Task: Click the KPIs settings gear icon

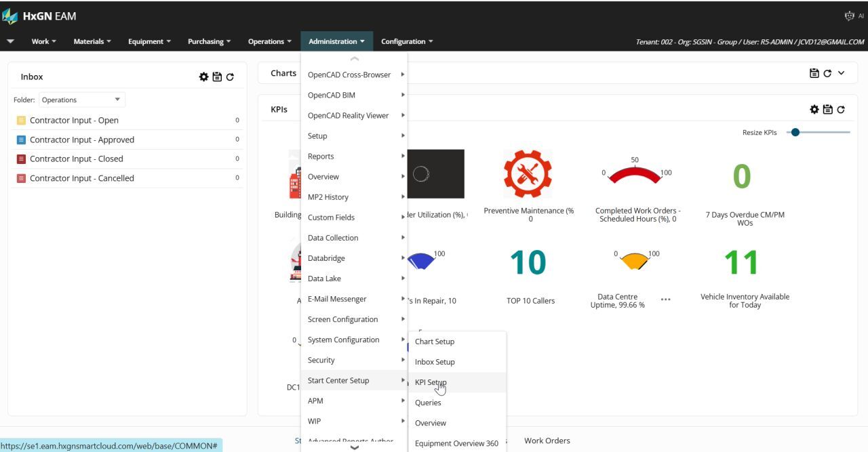Action: (814, 110)
